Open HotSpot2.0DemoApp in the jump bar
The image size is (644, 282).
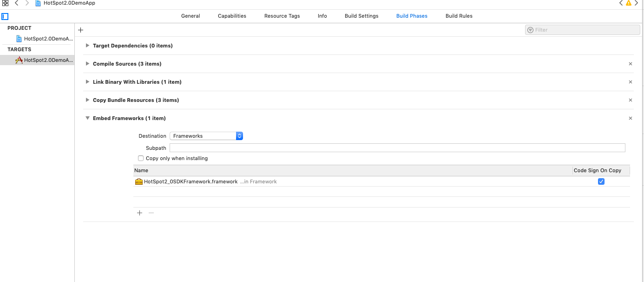(x=66, y=3)
